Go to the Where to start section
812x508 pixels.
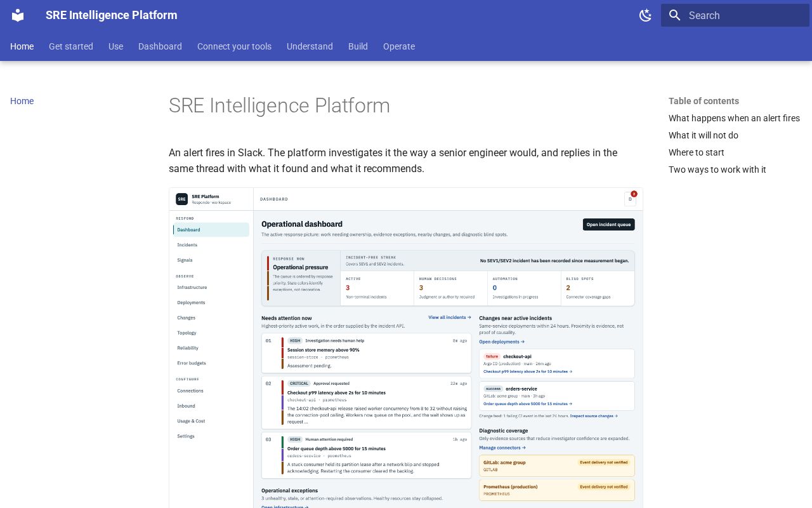[x=697, y=152]
